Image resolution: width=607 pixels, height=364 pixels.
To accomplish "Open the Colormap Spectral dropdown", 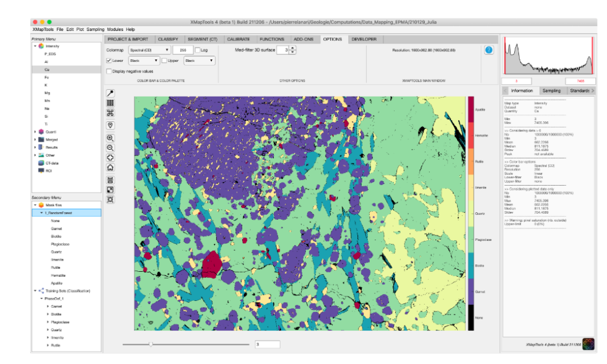I will click(x=149, y=50).
